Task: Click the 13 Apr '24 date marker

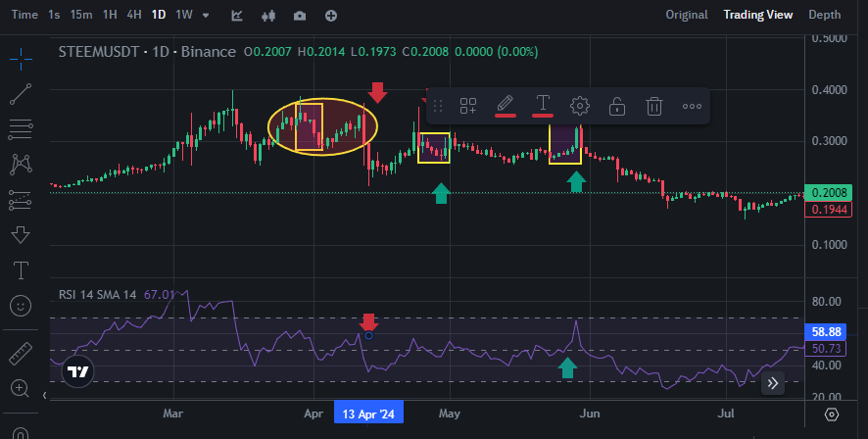Action: (x=368, y=415)
